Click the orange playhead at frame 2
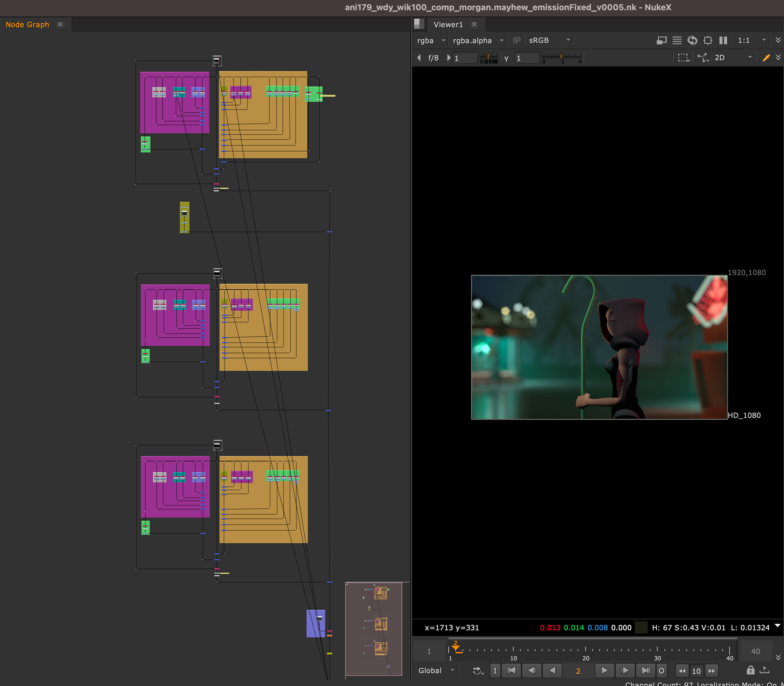784x686 pixels. click(456, 647)
